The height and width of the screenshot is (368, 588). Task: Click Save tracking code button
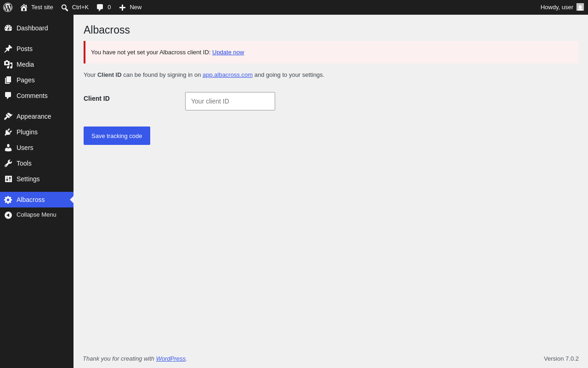(117, 136)
